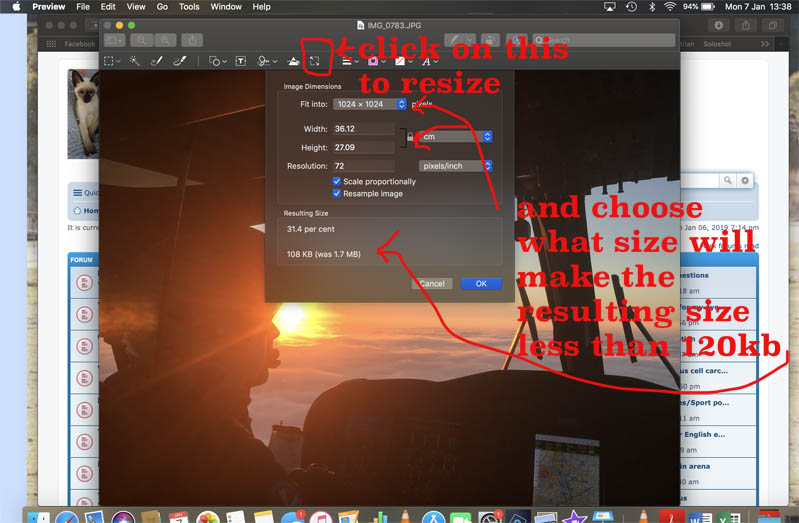799x523 pixels.
Task: Click Safari's Show Tabs overview icon
Action: tap(773, 25)
